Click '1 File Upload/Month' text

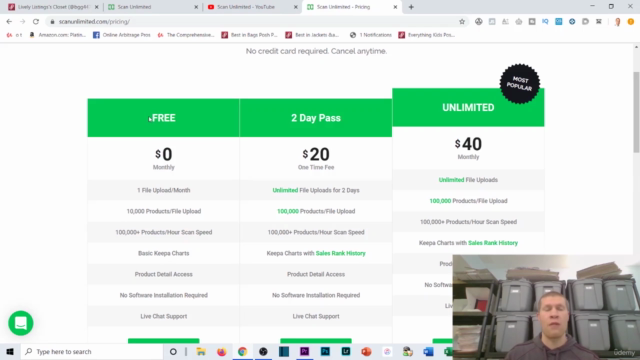coord(164,190)
